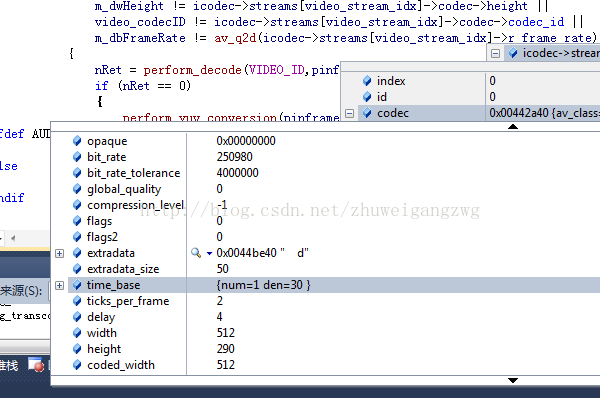Select the global_quality member icon
The height and width of the screenshot is (398, 600).
[x=77, y=189]
